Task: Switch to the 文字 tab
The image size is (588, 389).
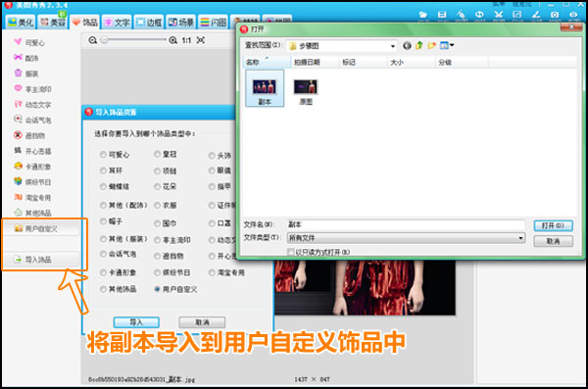Action: [117, 23]
